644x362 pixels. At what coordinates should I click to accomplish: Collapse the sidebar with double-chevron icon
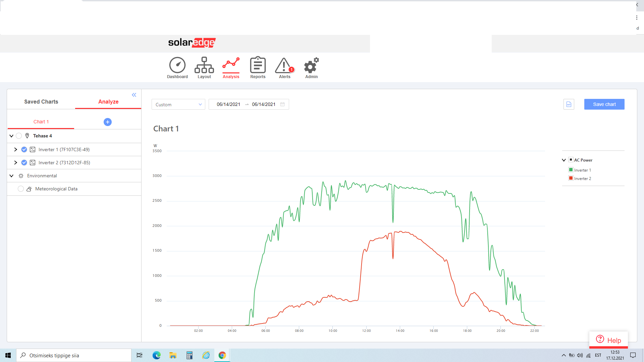coord(134,95)
